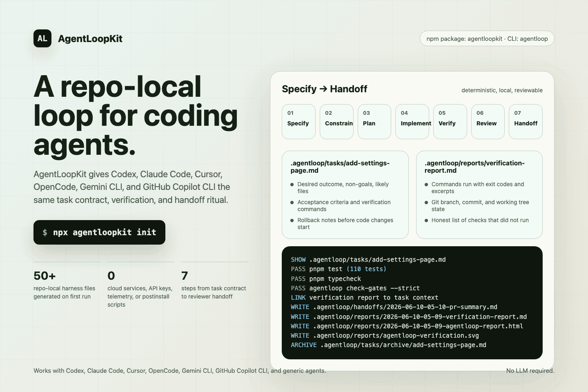Select the 07 Handoff step card
588x392 pixels.
click(x=526, y=122)
